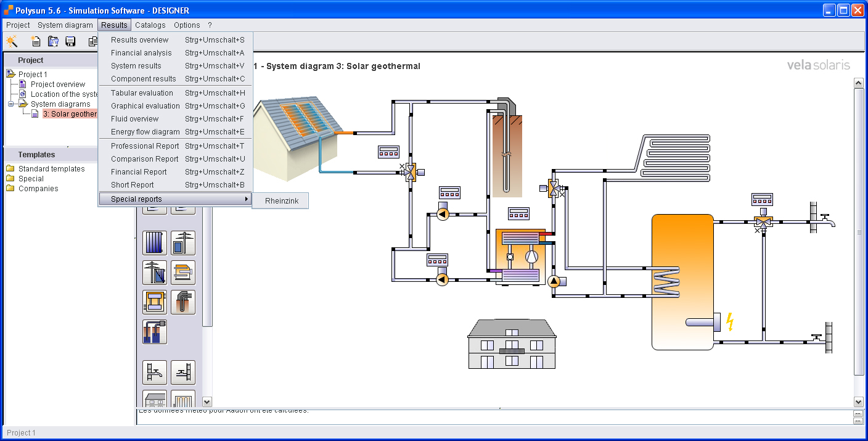Viewport: 868px width, 441px height.
Task: Choose the ground heat exchanger probe icon
Action: [x=183, y=302]
